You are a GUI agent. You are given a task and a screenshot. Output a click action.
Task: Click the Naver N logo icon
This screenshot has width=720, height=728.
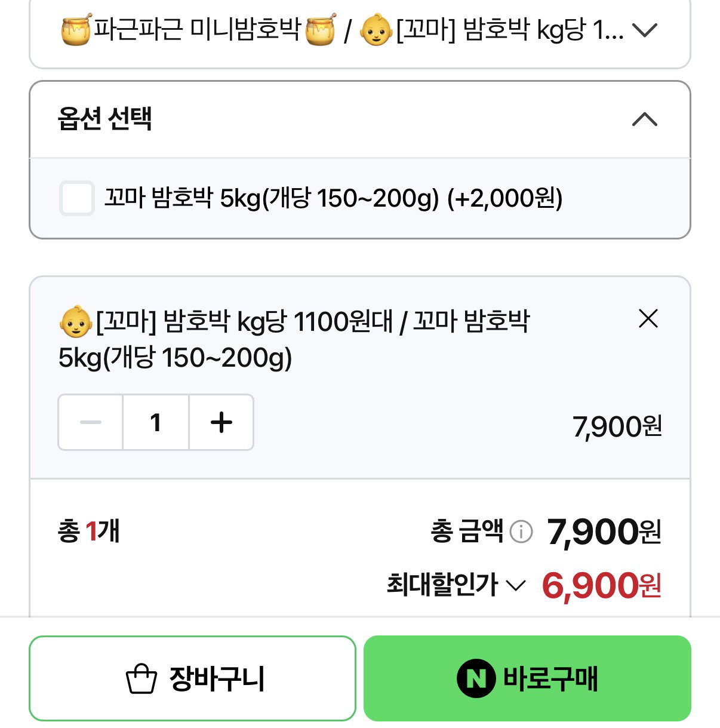point(476,678)
